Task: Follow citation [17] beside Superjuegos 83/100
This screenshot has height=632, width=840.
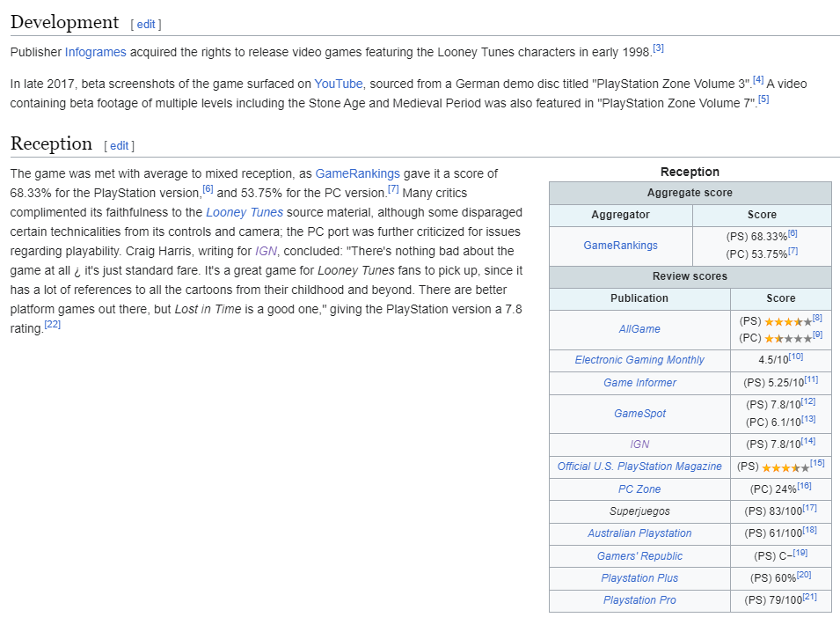Action: (x=809, y=508)
